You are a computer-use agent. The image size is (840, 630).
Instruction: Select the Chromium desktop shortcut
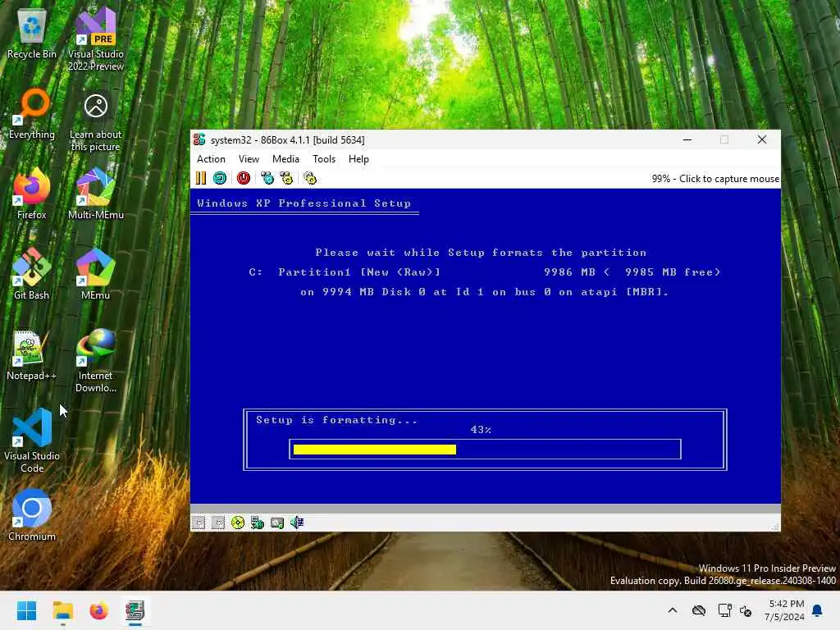[x=32, y=517]
